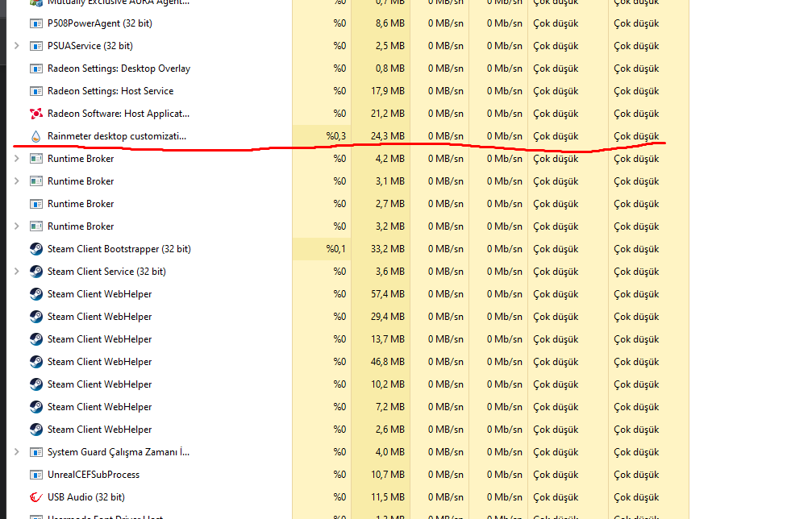Click the P508PowerAgent process icon
812x519 pixels.
click(35, 23)
